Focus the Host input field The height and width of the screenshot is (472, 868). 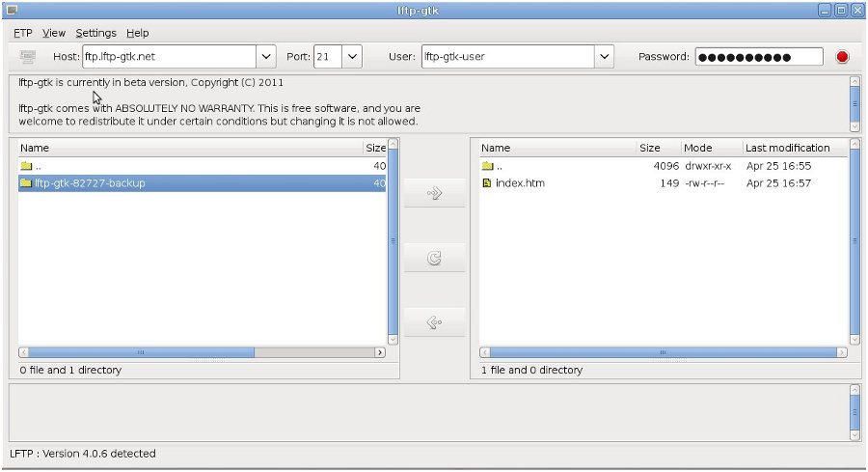[170, 57]
